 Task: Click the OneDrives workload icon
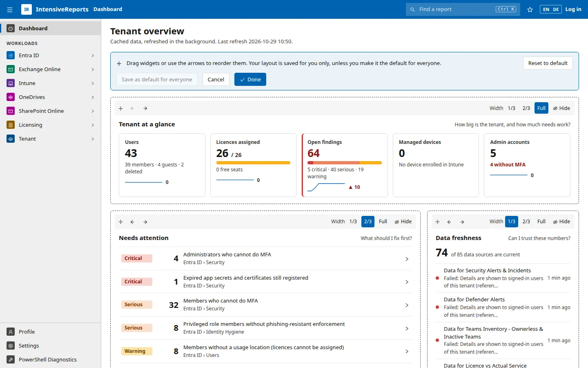(x=11, y=97)
